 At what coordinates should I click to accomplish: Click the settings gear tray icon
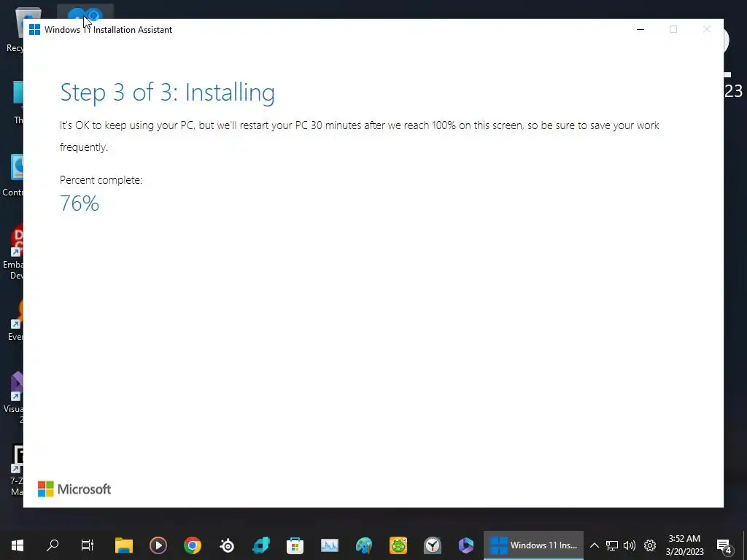pyautogui.click(x=650, y=545)
